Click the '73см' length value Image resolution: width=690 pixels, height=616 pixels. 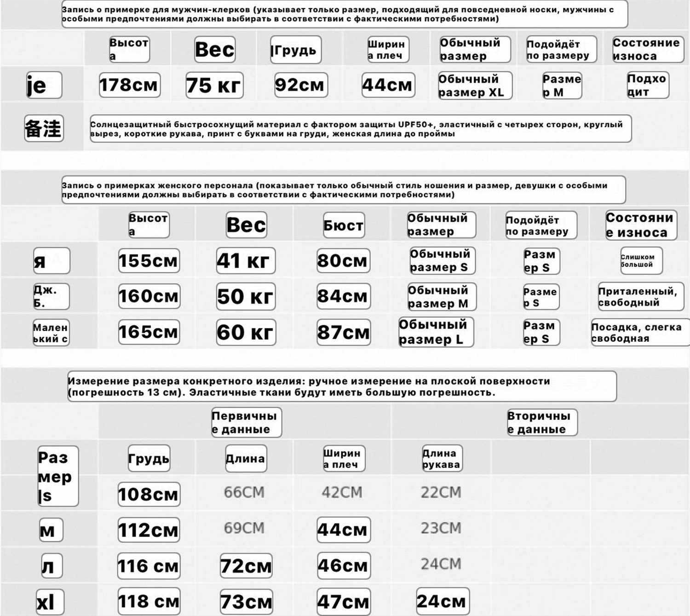247,602
